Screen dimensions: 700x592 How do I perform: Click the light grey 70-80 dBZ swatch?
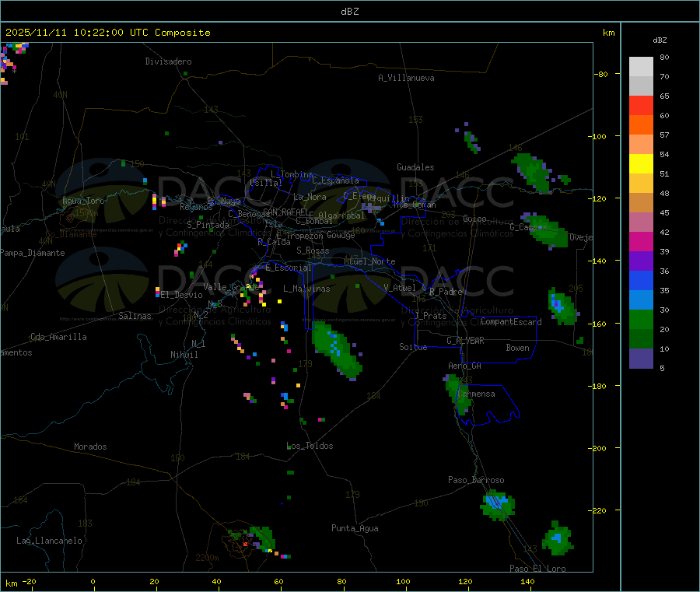(641, 67)
